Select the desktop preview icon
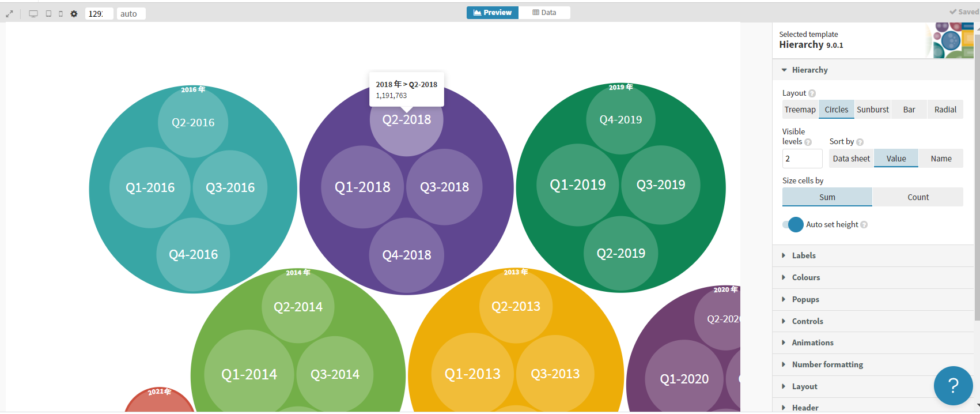 tap(33, 14)
